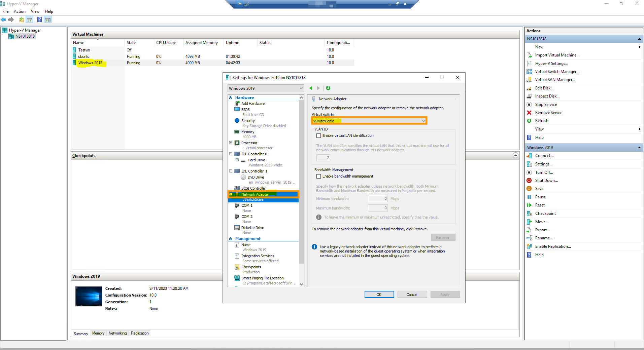Viewport: 644px width, 350px height.
Task: Click Turn Off action
Action: point(544,172)
